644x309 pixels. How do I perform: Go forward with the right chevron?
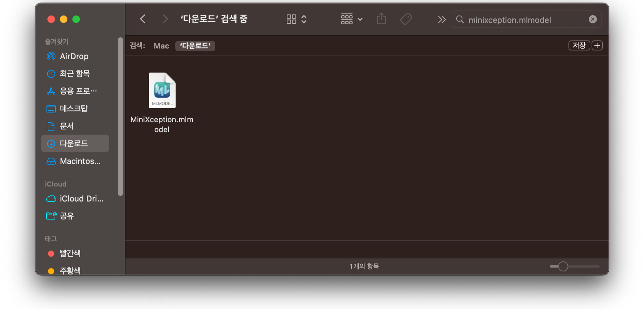click(x=165, y=19)
